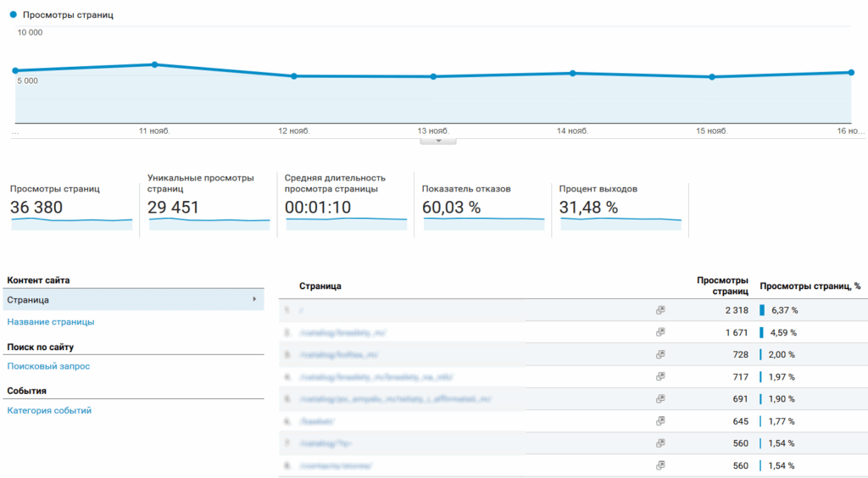Click external link icon in 717 views row
This screenshot has height=478, width=868.
pyautogui.click(x=660, y=376)
